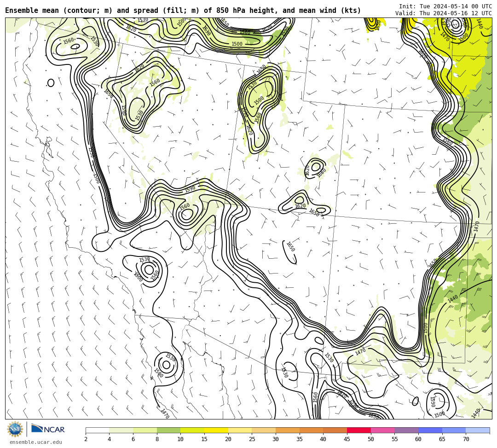497x448 pixels.
Task: Click the colorbar tick label 25
Action: 252,439
